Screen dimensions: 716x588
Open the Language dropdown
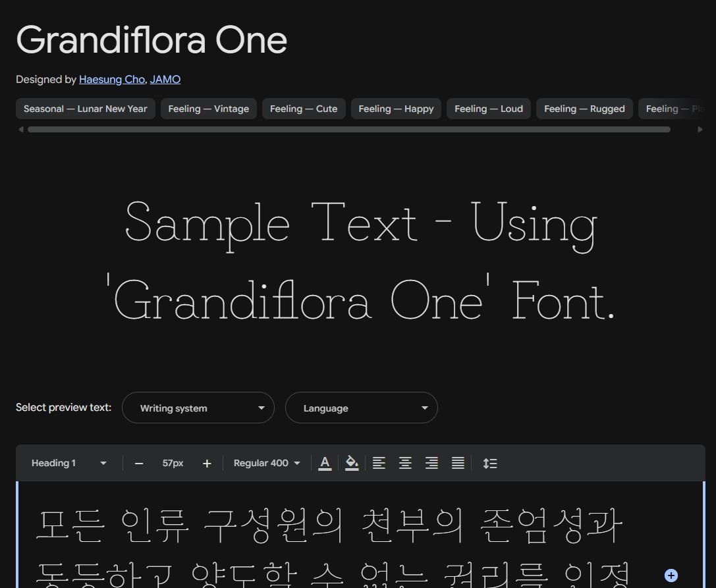362,408
